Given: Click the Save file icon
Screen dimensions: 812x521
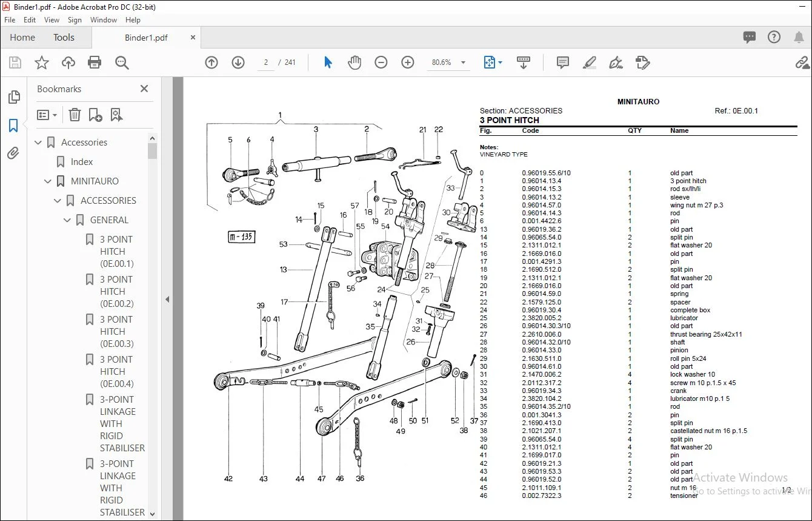Looking at the screenshot, I should coord(15,62).
